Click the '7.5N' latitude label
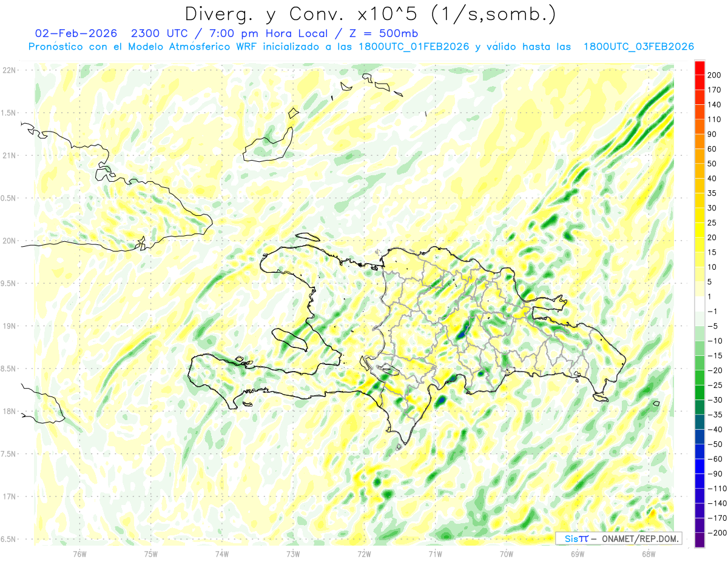 point(9,453)
